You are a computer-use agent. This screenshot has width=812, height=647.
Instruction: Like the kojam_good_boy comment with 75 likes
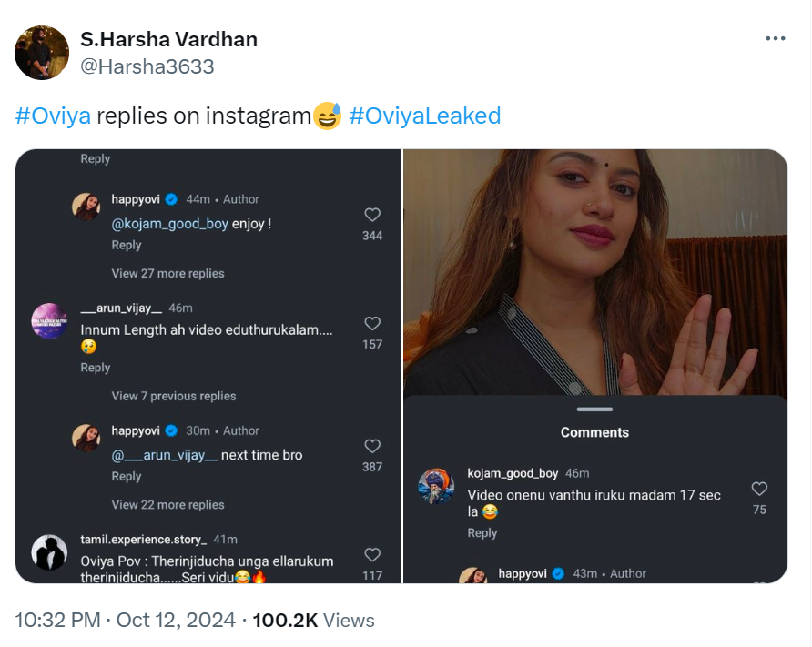tap(759, 489)
